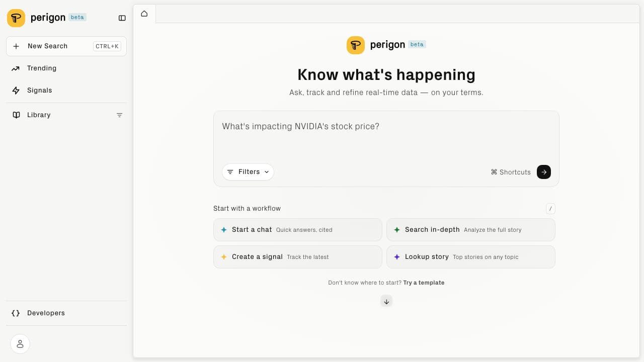Image resolution: width=644 pixels, height=362 pixels.
Task: Show keyboard Shortcuts
Action: coord(510,172)
